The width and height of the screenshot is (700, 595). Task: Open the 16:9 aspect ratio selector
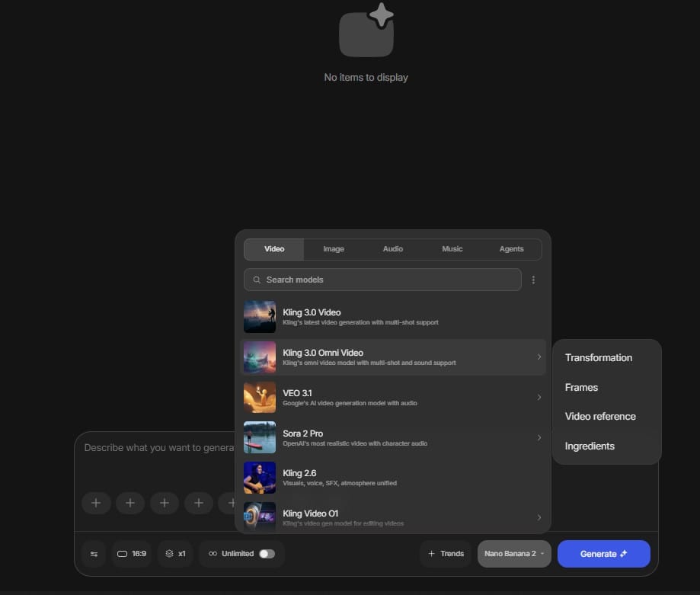pyautogui.click(x=133, y=554)
